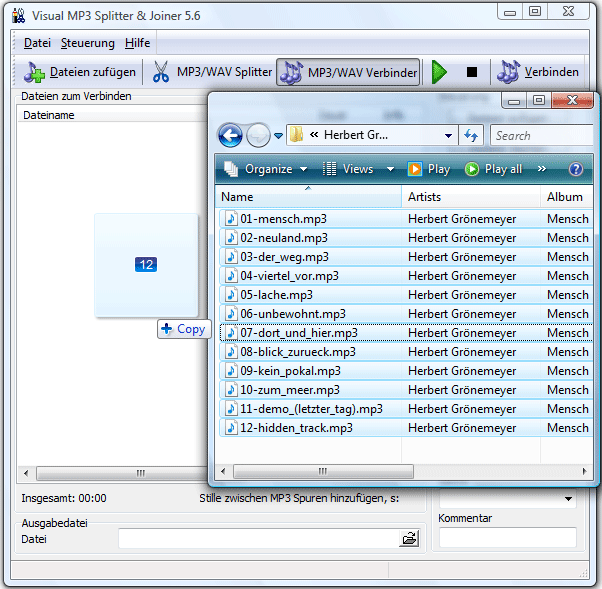
Task: Browse for output file with folder icon
Action: (409, 539)
